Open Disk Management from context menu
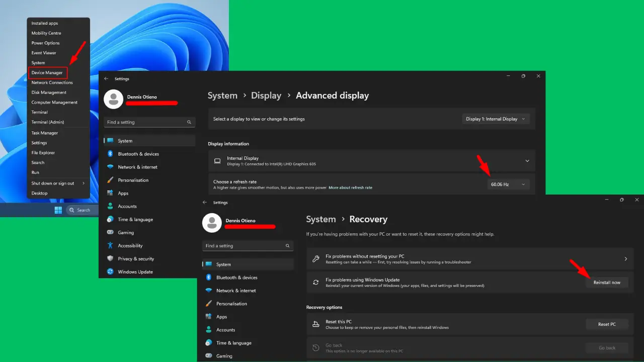Image resolution: width=644 pixels, height=362 pixels. pos(49,93)
